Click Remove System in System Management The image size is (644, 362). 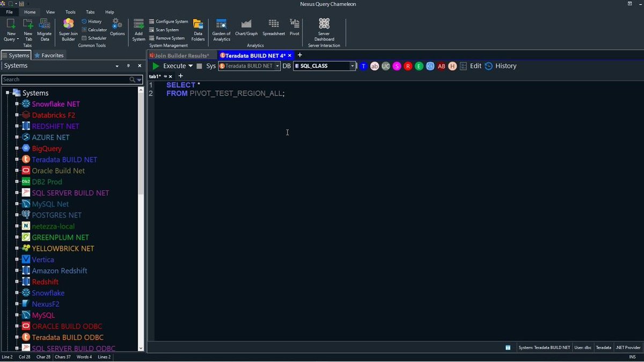pyautogui.click(x=167, y=38)
